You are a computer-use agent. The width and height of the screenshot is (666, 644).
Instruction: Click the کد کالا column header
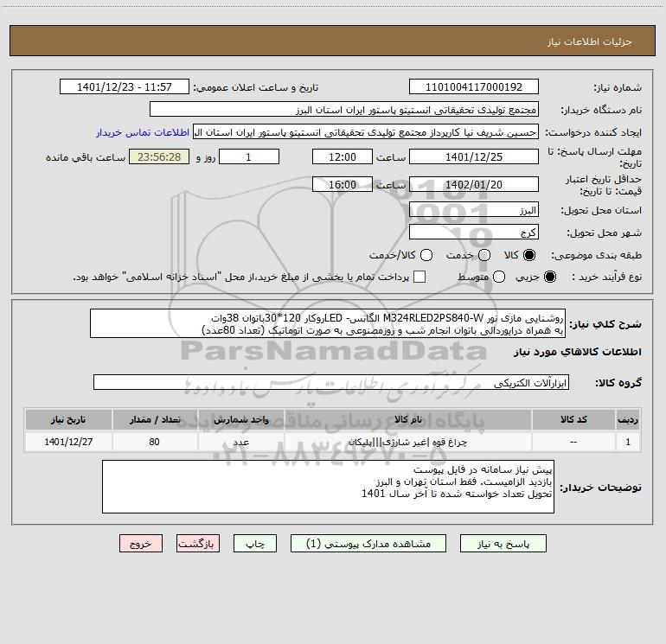tap(573, 420)
